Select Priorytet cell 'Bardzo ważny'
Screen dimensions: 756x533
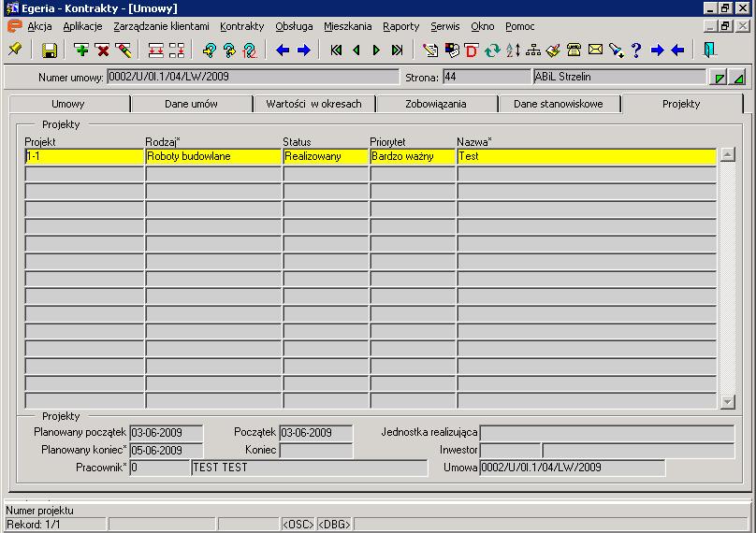tap(413, 156)
